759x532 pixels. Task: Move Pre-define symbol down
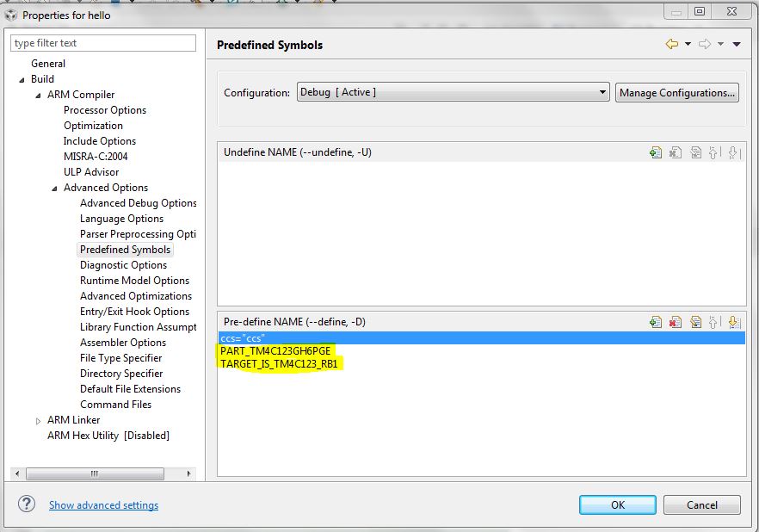[733, 322]
